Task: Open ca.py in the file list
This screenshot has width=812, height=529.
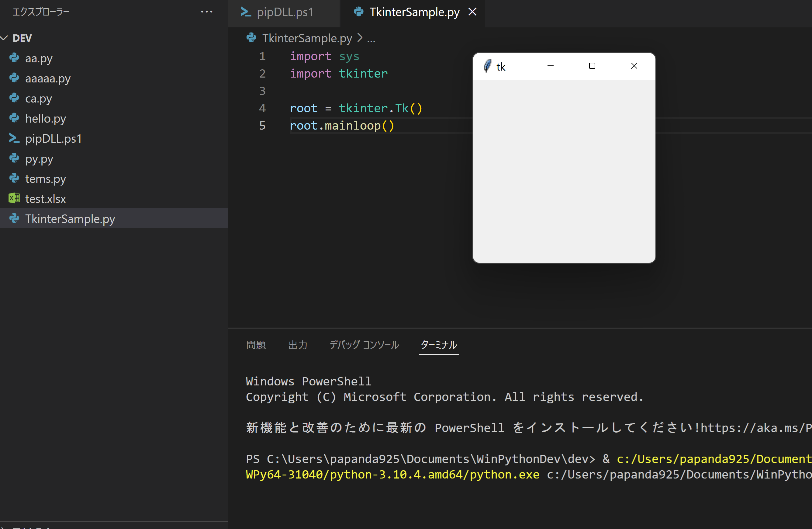Action: click(x=114, y=98)
